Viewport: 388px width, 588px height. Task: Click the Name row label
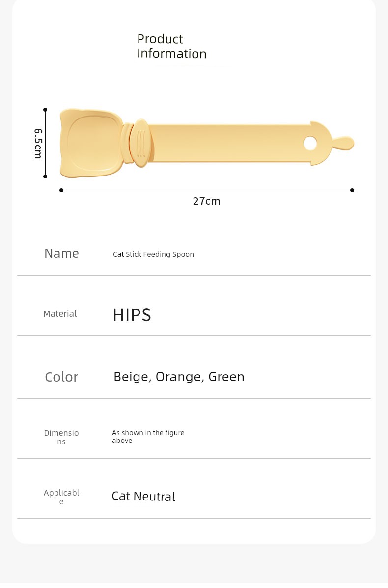[x=62, y=254]
